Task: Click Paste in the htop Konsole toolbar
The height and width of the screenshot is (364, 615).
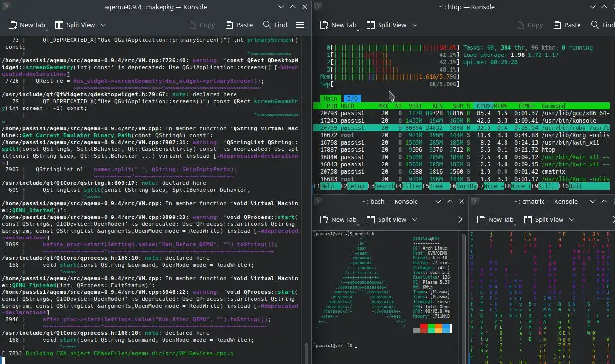Action: coord(567,25)
